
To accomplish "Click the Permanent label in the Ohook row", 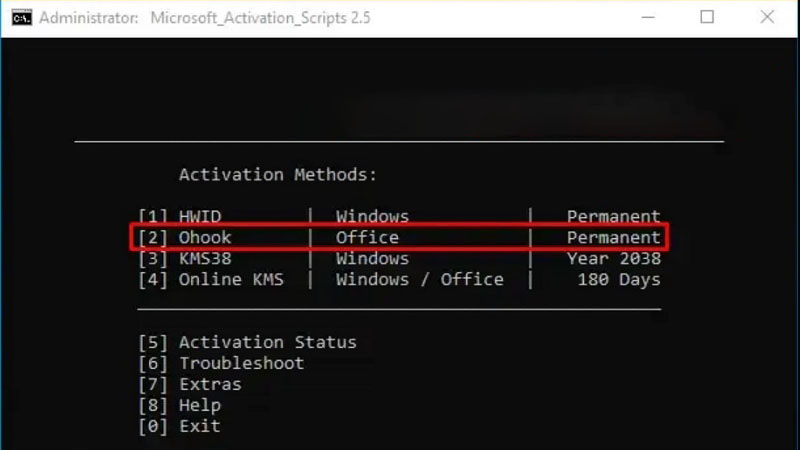I will (613, 238).
